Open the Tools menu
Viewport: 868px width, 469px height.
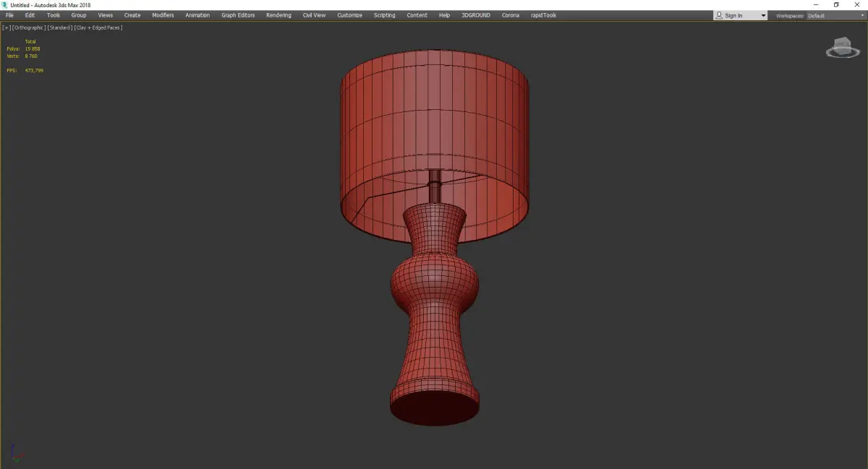pos(54,15)
